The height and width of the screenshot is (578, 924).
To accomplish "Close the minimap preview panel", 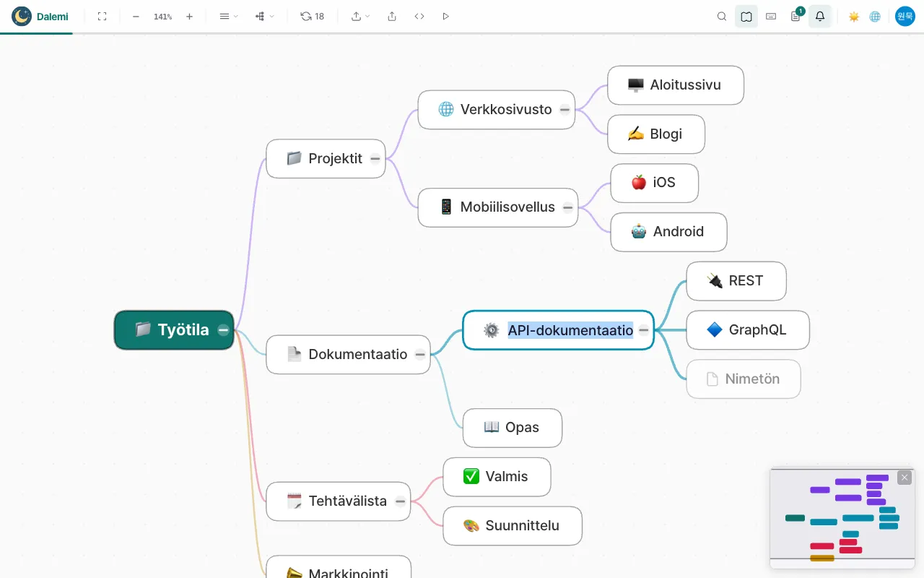I will point(905,478).
